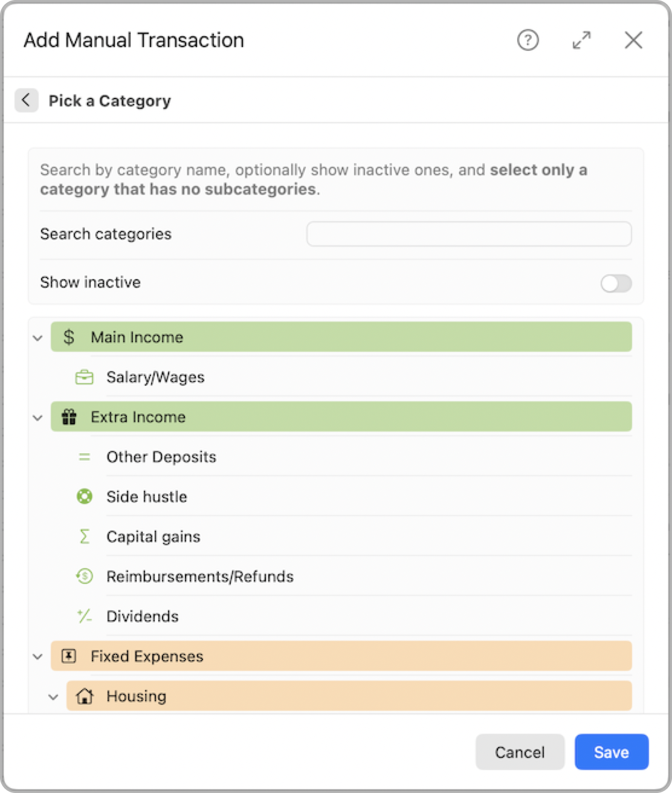The width and height of the screenshot is (672, 793).
Task: Close the Add Manual Transaction dialog
Action: pos(633,40)
